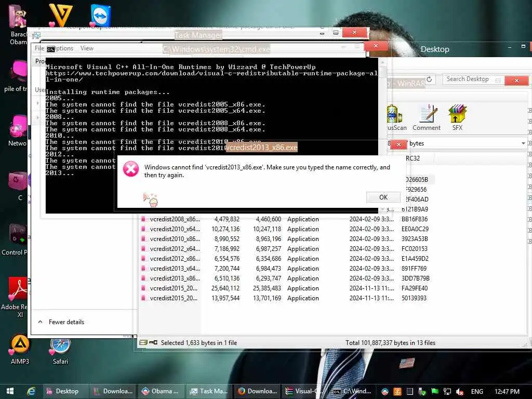Click the ENG language indicator
The width and height of the screenshot is (532, 399).
(477, 392)
